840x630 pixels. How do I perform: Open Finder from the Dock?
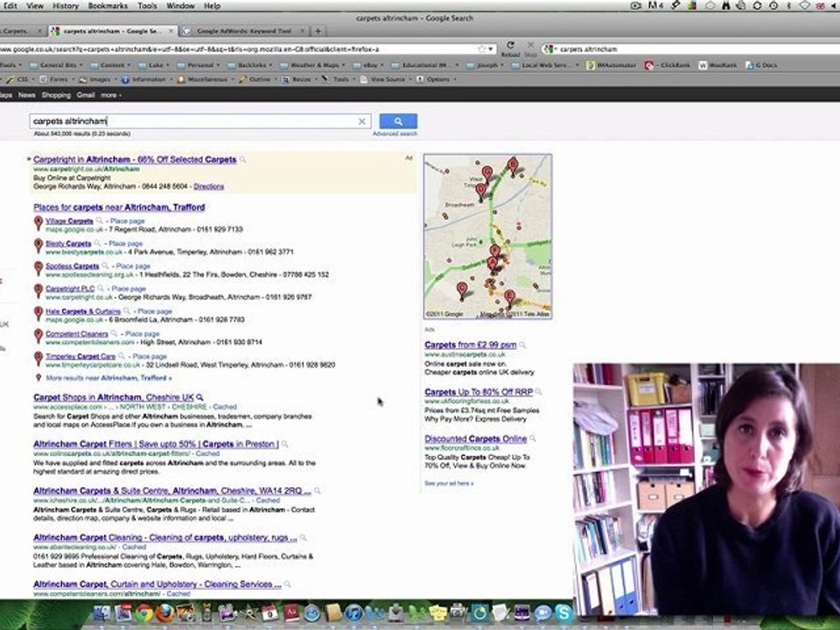pos(101,612)
